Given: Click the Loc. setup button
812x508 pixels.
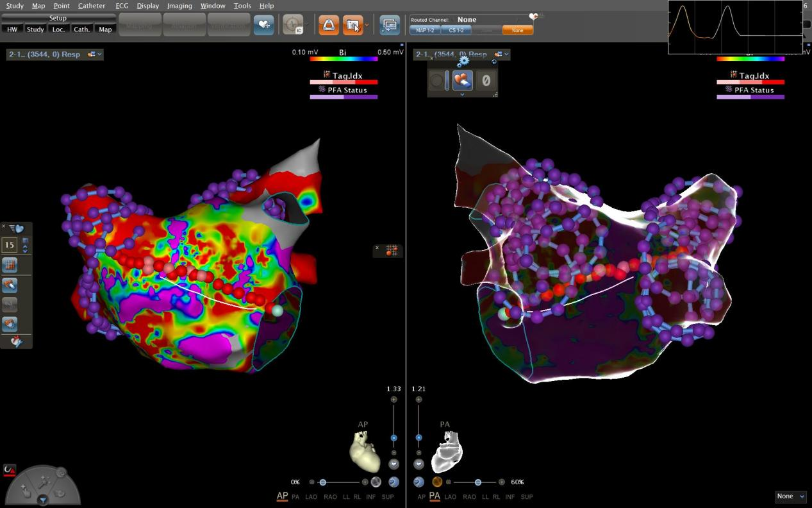Looking at the screenshot, I should pyautogui.click(x=58, y=30).
